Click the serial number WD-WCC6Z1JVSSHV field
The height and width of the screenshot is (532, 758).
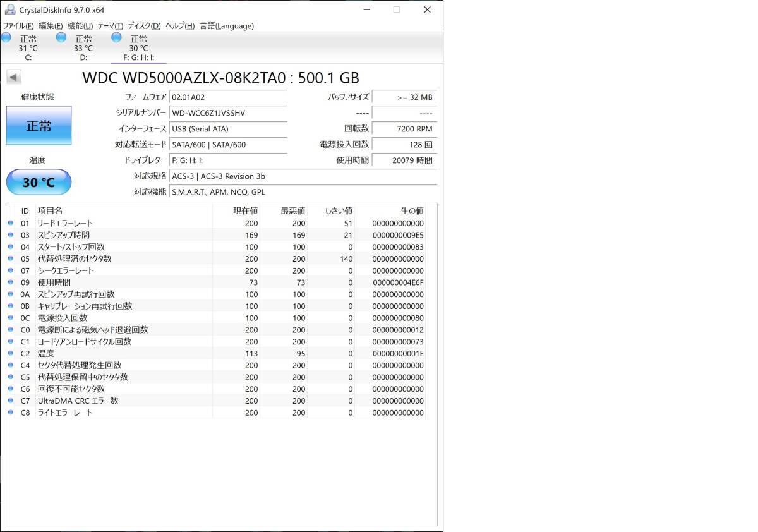[x=228, y=113]
